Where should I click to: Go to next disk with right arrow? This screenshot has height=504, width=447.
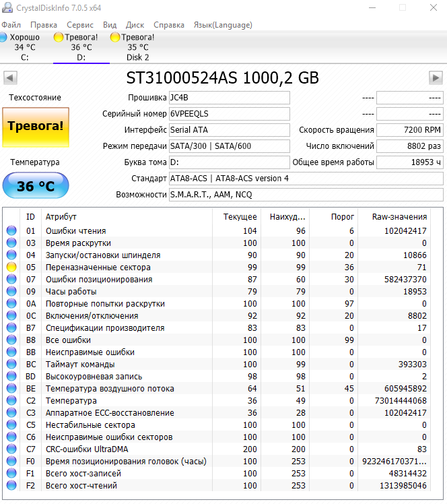[x=436, y=77]
